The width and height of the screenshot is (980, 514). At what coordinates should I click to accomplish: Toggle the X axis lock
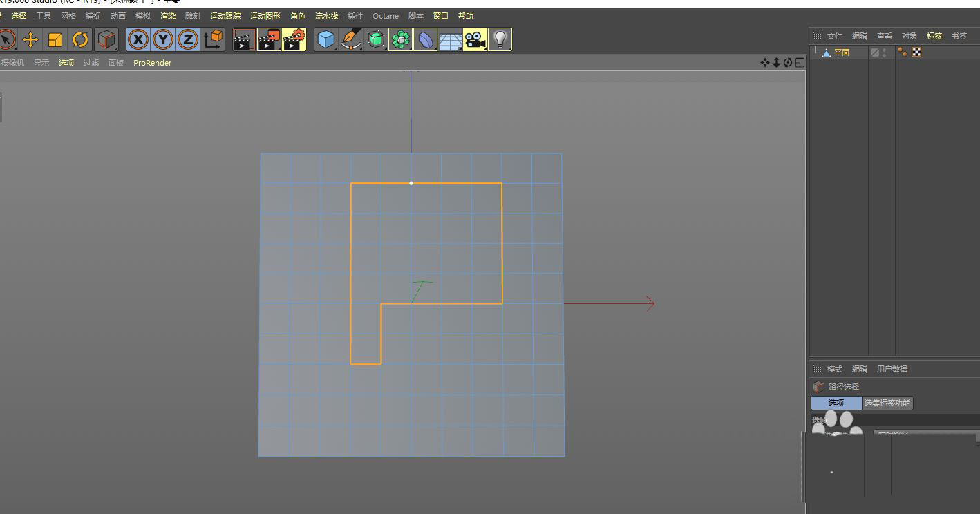pos(138,40)
